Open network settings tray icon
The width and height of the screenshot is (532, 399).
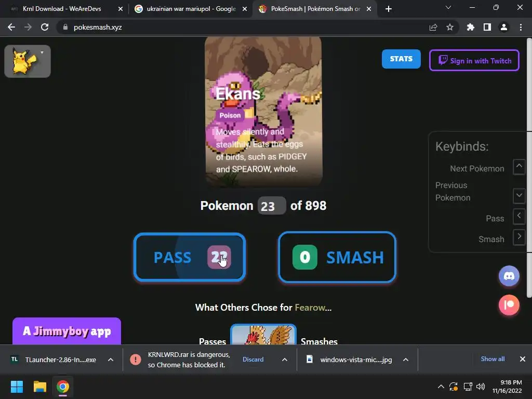(468, 387)
